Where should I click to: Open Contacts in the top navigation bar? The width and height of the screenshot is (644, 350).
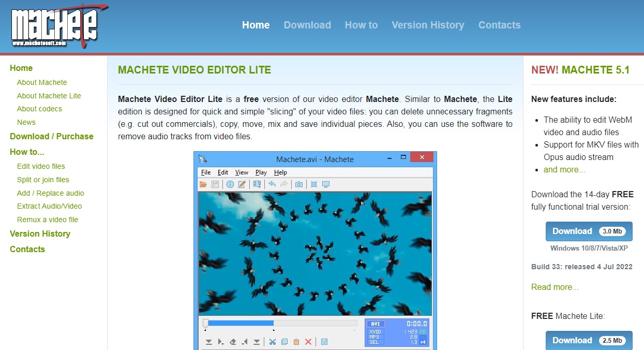click(500, 25)
